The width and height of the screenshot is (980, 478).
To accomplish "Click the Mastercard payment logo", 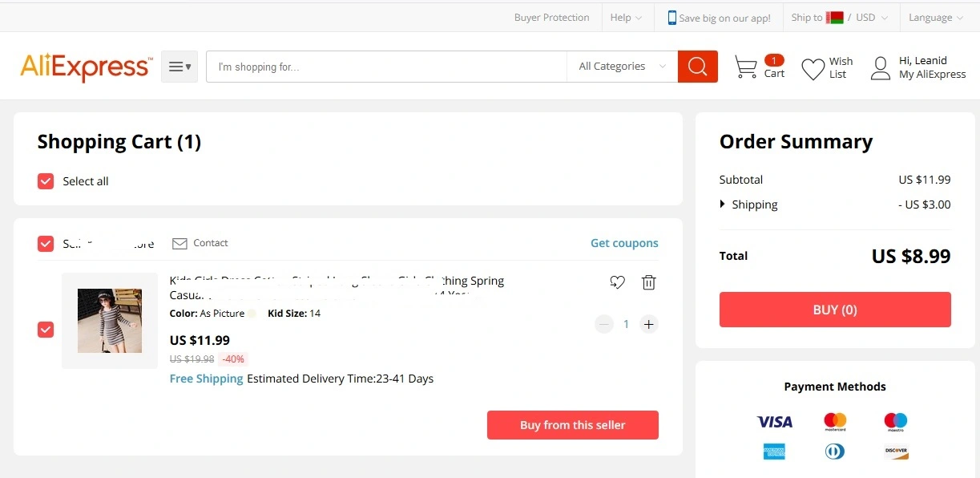I will click(835, 421).
